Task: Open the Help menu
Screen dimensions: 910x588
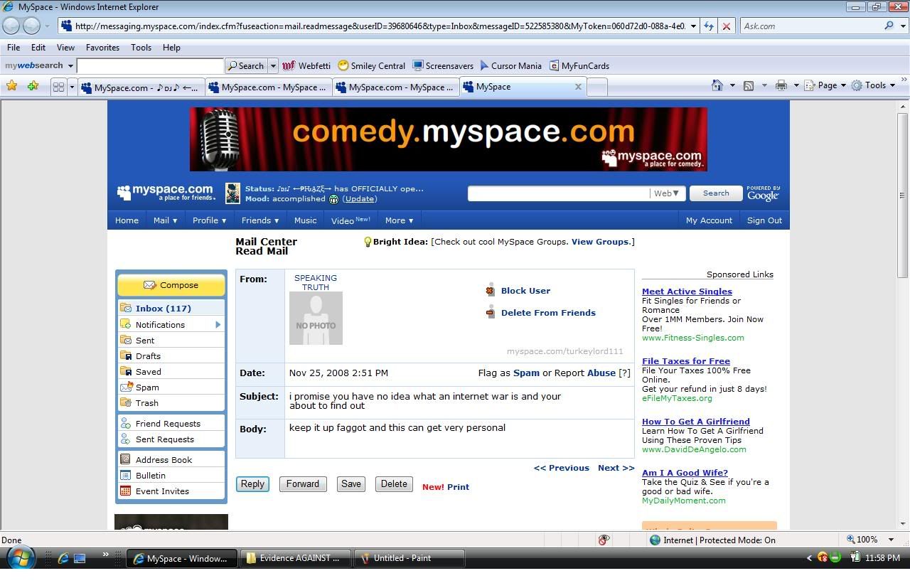Action: click(171, 48)
